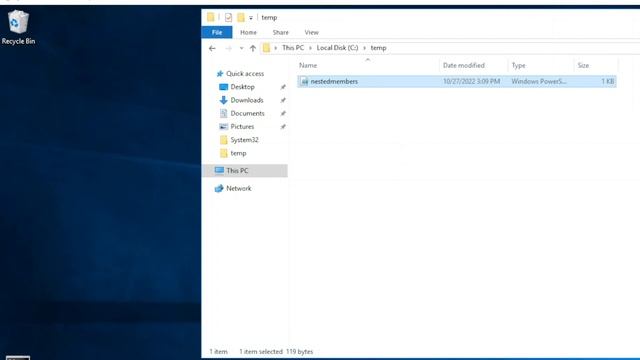
Task: Open Pictures in navigation pane
Action: 242,127
